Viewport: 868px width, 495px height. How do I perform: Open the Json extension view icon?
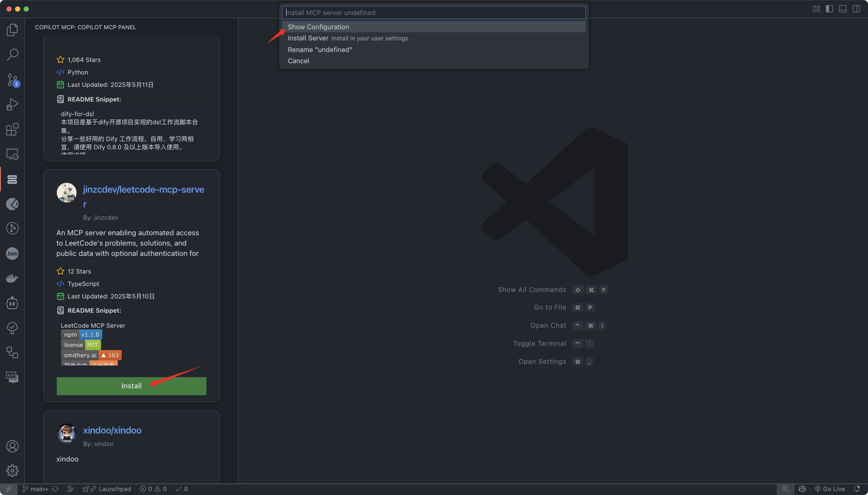click(12, 253)
